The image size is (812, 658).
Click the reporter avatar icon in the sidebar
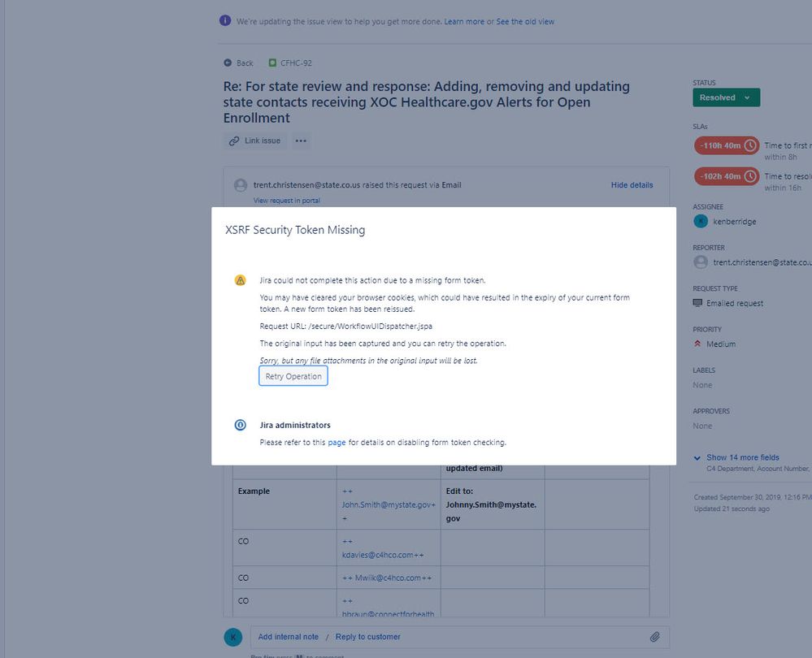pyautogui.click(x=701, y=262)
